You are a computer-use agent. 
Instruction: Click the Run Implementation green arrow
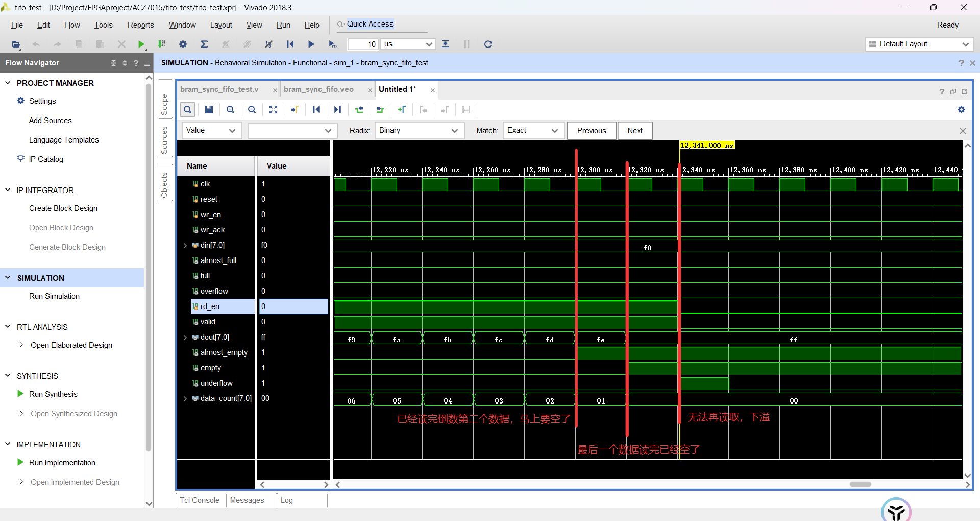20,462
